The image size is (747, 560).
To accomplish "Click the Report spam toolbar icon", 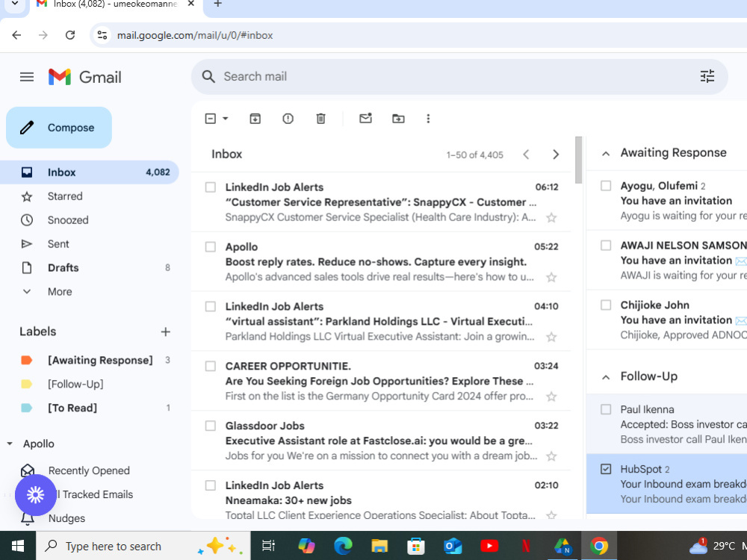I will (288, 119).
